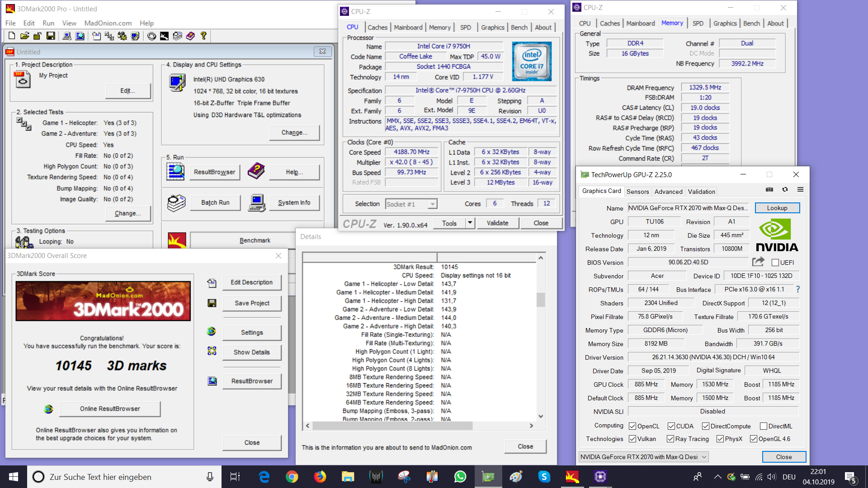Open Skype from the taskbar
This screenshot has width=868, height=488.
pos(544,477)
